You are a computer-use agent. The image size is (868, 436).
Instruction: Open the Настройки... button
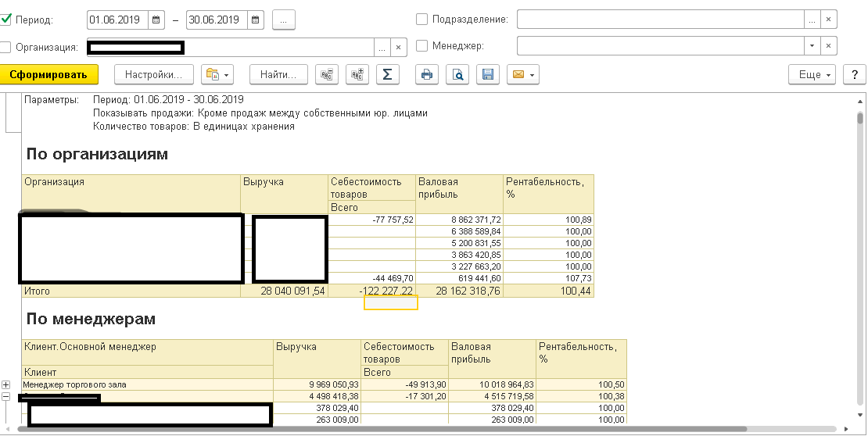[x=153, y=75]
